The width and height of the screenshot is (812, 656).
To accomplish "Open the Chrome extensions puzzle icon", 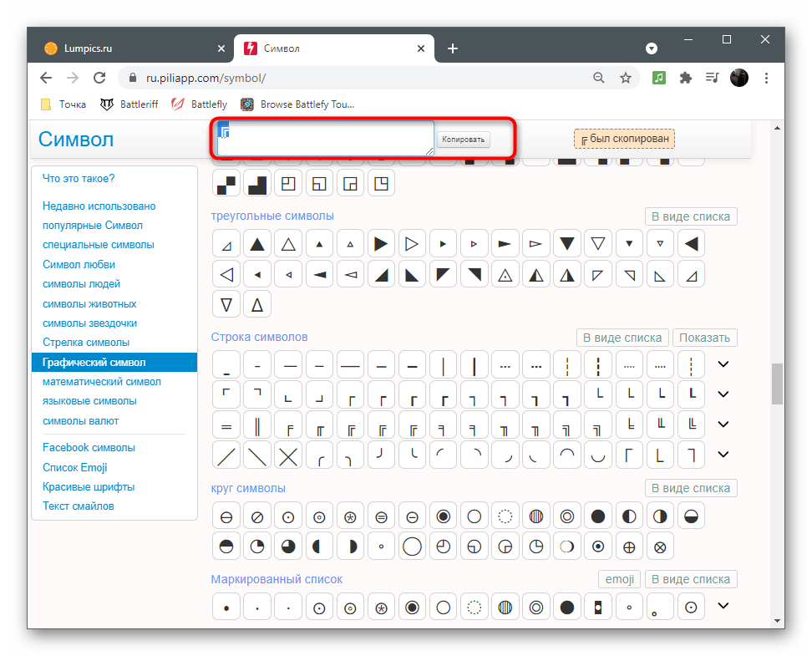I will click(686, 78).
